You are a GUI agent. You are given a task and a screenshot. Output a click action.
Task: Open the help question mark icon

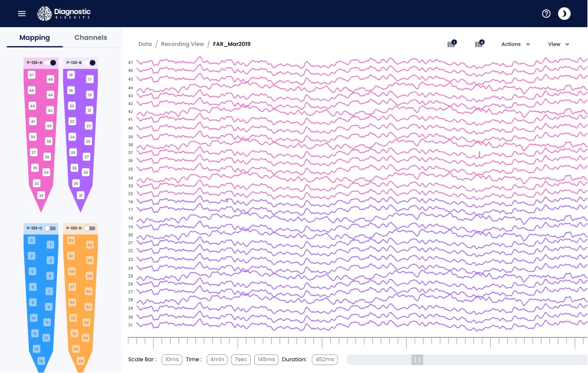pyautogui.click(x=546, y=14)
